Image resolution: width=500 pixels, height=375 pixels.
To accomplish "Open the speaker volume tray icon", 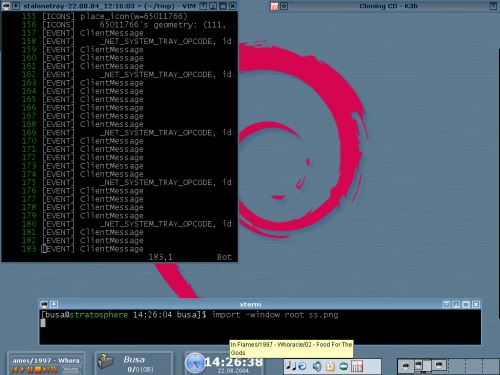I will [x=317, y=367].
